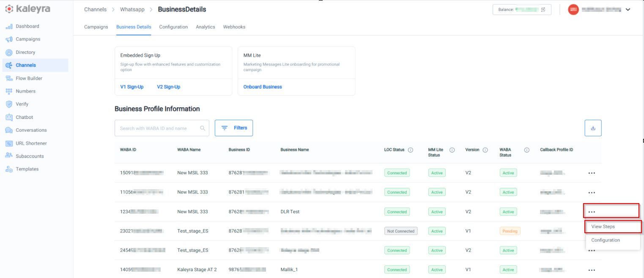Image resolution: width=644 pixels, height=278 pixels.
Task: Open Directory in the sidebar
Action: coord(25,52)
